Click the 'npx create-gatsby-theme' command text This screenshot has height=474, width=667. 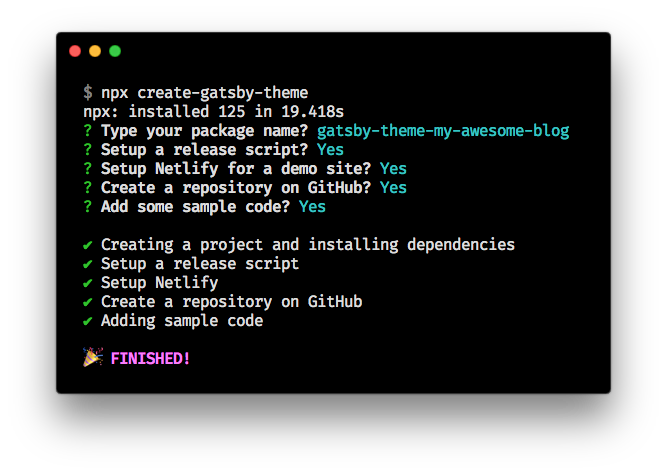[205, 93]
